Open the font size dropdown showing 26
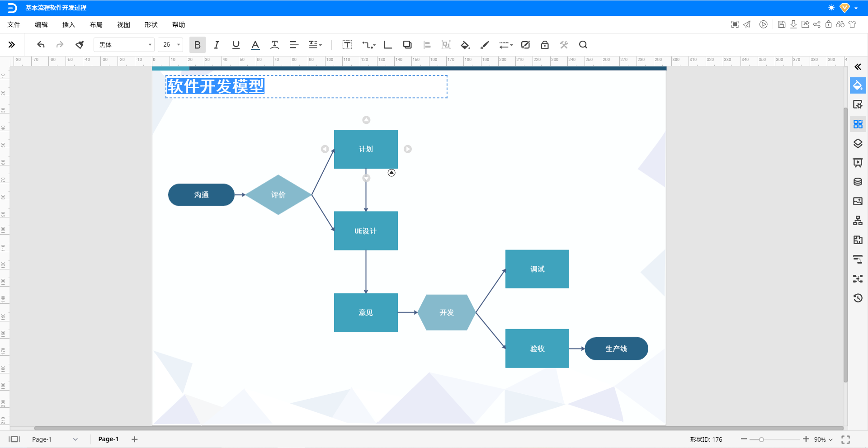The width and height of the screenshot is (868, 448). pyautogui.click(x=171, y=45)
